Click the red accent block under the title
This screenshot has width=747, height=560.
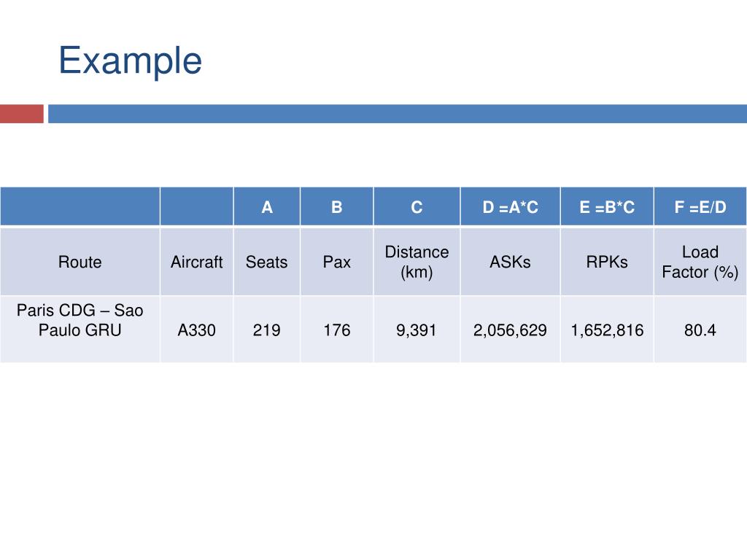pyautogui.click(x=21, y=114)
